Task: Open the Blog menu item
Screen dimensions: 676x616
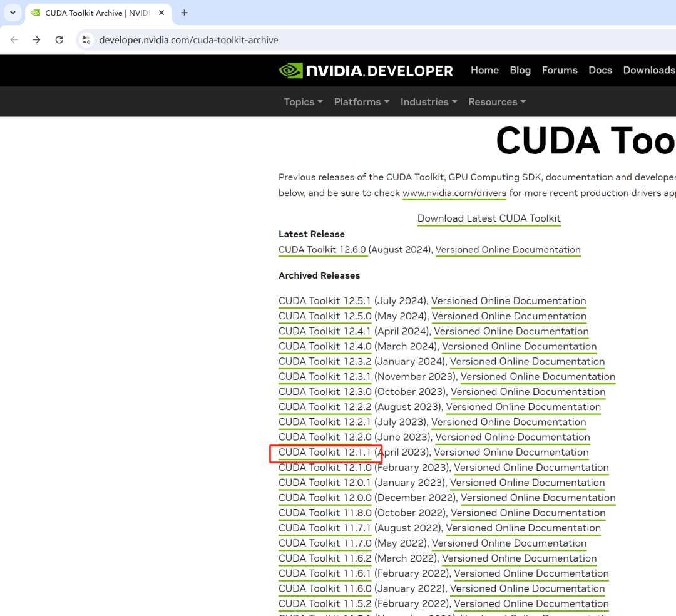Action: pos(520,70)
